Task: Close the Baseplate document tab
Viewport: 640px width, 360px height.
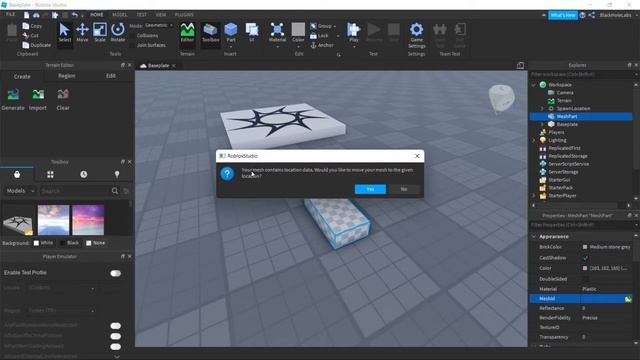Action: pyautogui.click(x=173, y=66)
